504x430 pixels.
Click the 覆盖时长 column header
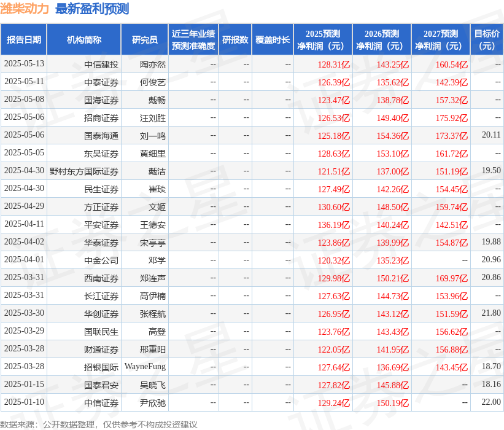271,39
